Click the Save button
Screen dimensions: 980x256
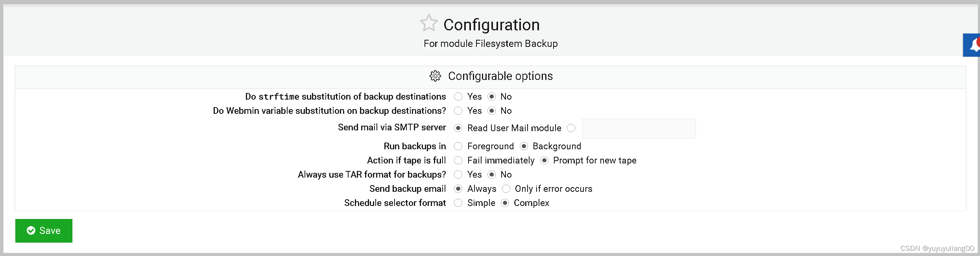pos(44,230)
